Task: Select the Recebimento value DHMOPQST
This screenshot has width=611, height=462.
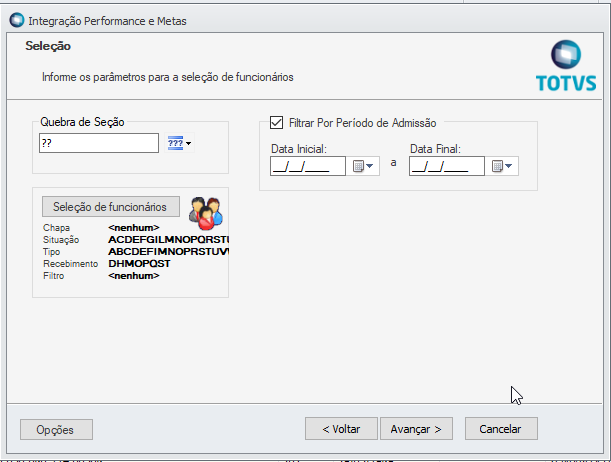Action: tap(139, 264)
